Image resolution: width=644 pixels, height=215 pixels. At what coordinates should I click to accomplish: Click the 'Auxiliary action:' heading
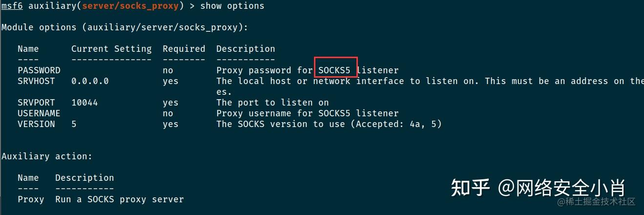coord(47,156)
